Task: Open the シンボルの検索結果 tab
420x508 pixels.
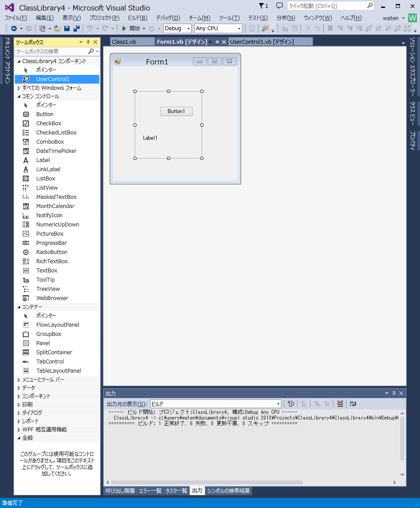Action: point(229,491)
